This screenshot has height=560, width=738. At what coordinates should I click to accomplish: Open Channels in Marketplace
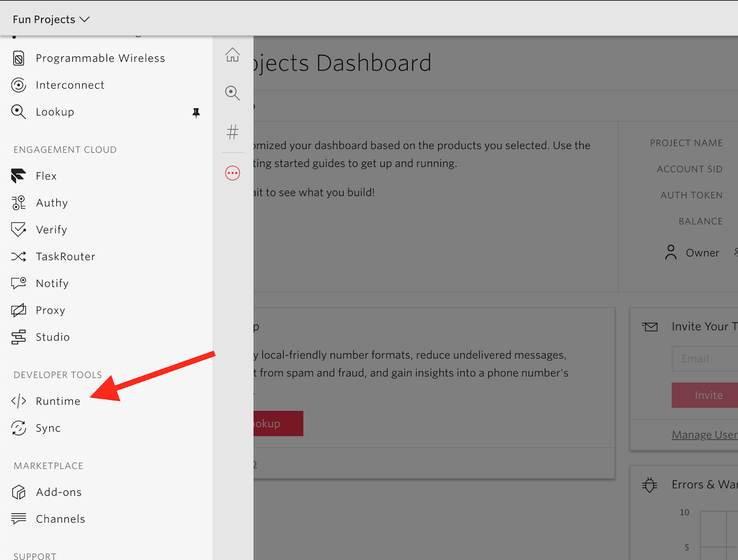[x=60, y=519]
